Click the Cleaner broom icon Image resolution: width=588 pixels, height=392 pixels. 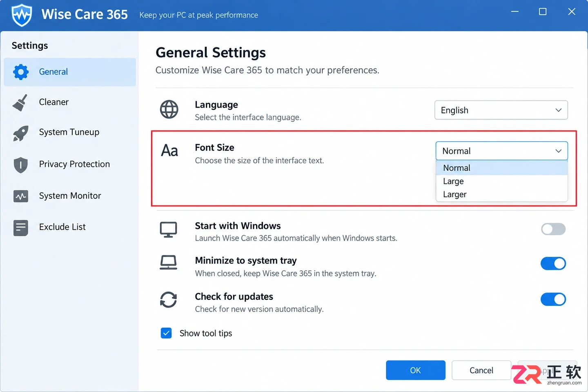[x=20, y=102]
